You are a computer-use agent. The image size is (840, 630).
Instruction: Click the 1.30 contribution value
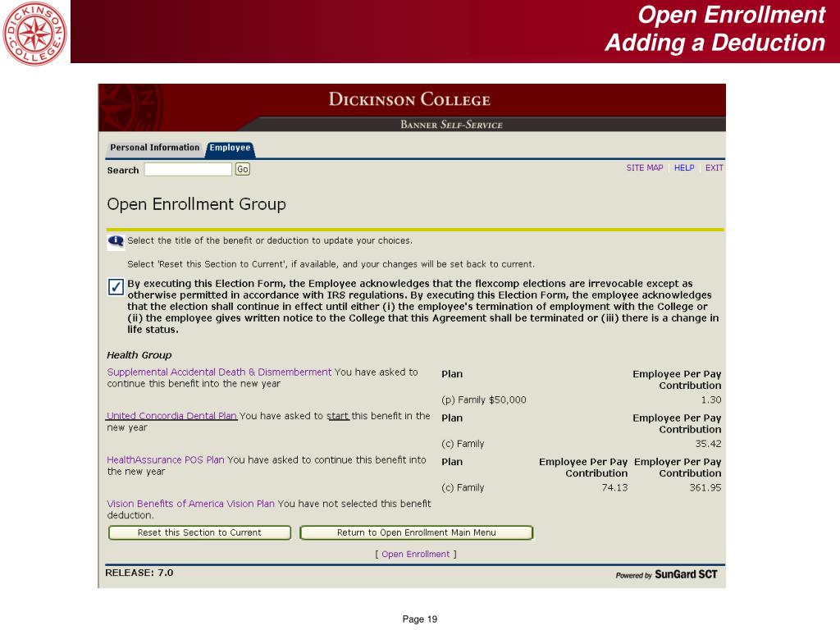pos(711,399)
